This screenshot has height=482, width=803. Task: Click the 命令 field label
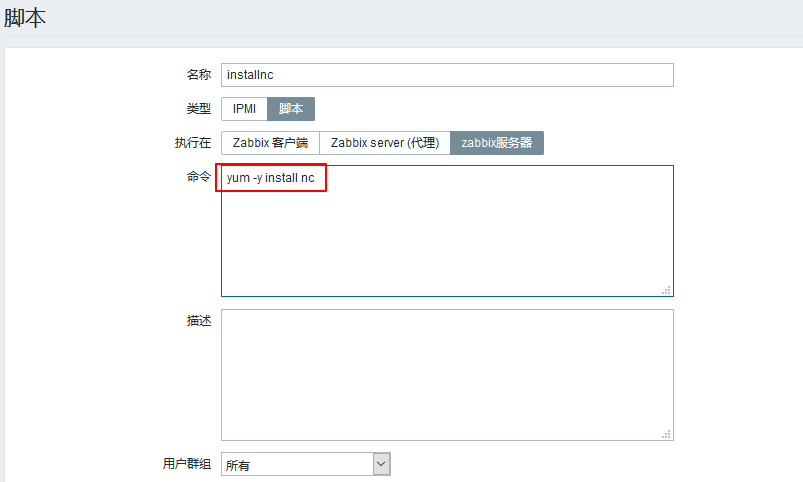pos(199,177)
